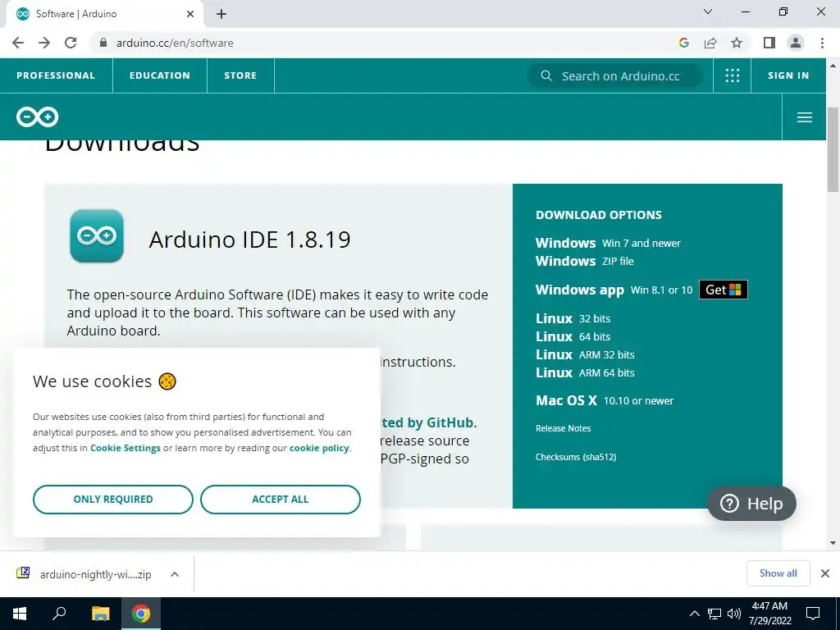Download Linux ARM 64 bits version
This screenshot has width=840, height=630.
coord(585,373)
